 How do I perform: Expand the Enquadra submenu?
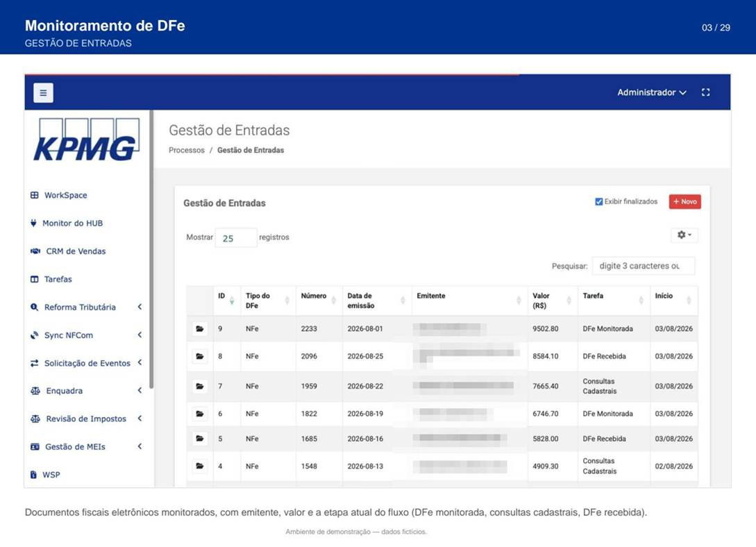tap(87, 391)
